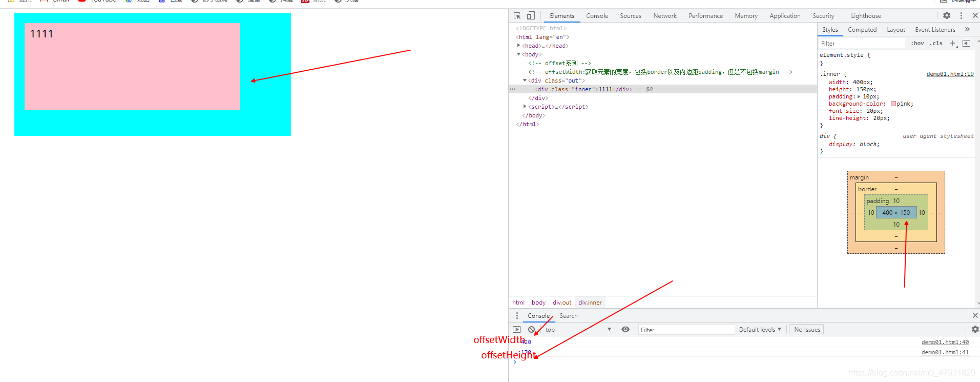Select the div class inner element row
Image resolution: width=980 pixels, height=382 pixels.
663,89
